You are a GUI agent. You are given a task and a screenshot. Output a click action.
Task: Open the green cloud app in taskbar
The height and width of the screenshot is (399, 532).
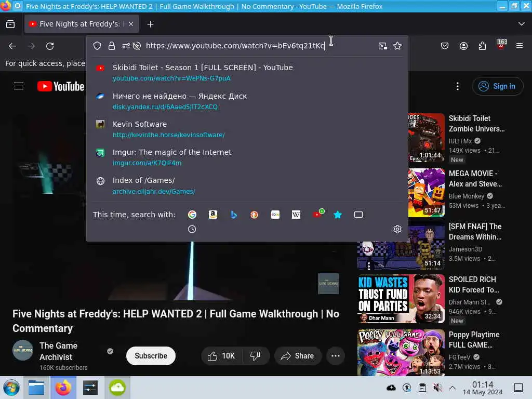[x=117, y=388]
